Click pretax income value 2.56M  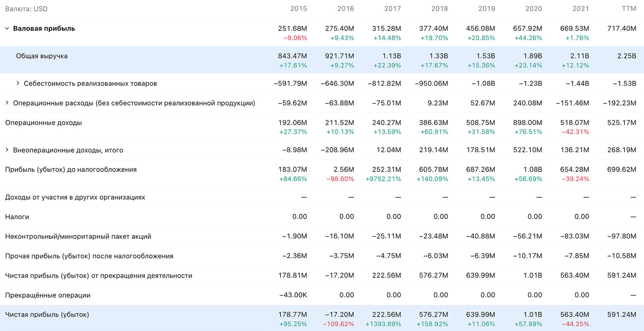coord(344,170)
